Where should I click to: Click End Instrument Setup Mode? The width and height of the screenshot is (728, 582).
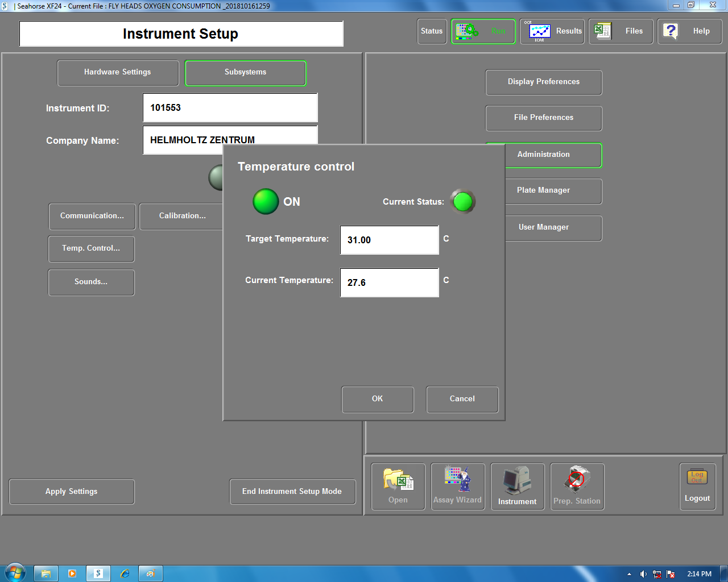coord(292,492)
